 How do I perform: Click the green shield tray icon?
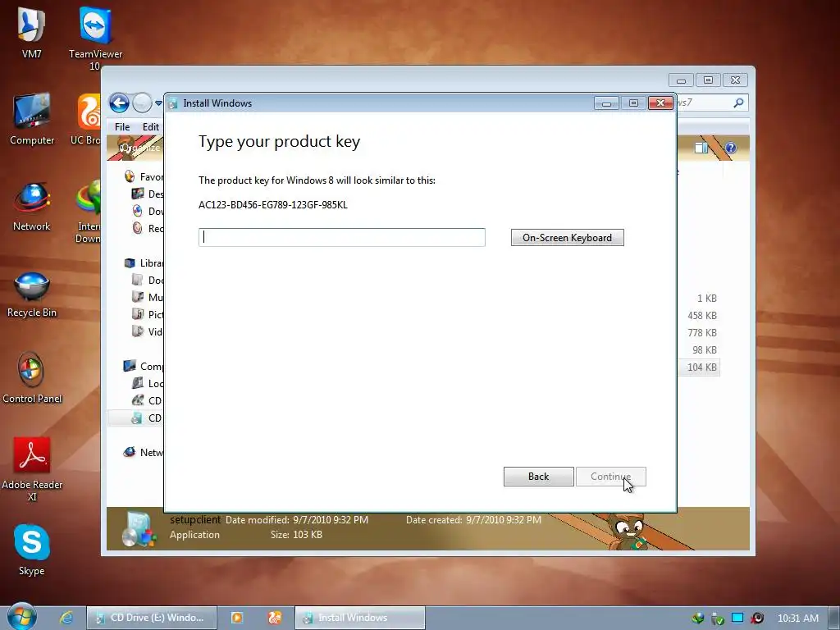[x=718, y=619]
